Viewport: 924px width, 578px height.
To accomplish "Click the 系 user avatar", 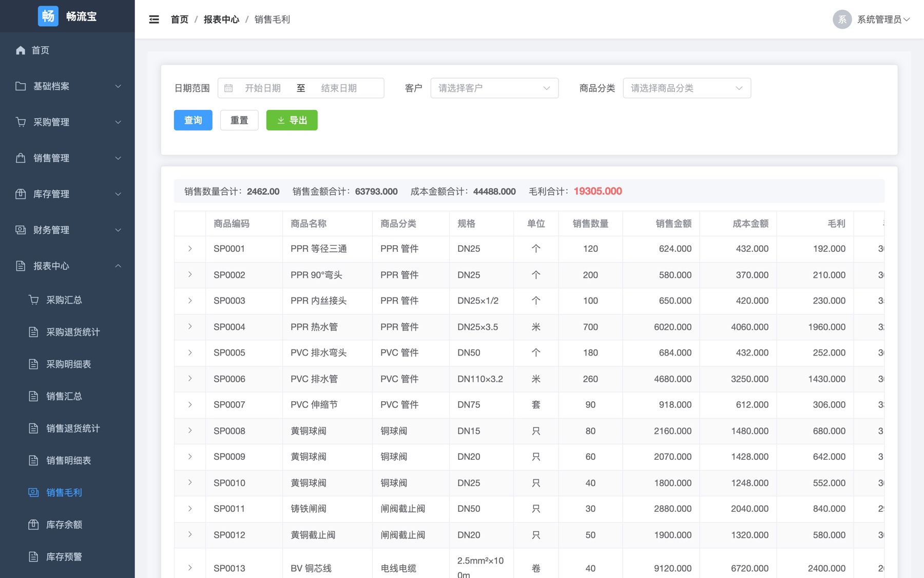I will click(x=842, y=20).
